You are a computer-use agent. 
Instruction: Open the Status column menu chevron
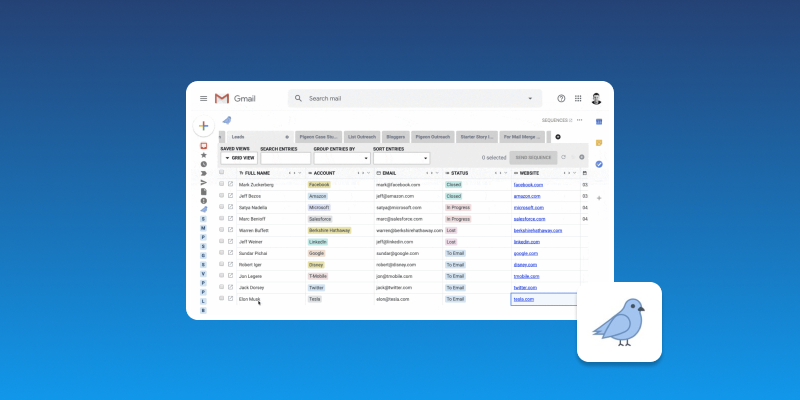tap(505, 173)
